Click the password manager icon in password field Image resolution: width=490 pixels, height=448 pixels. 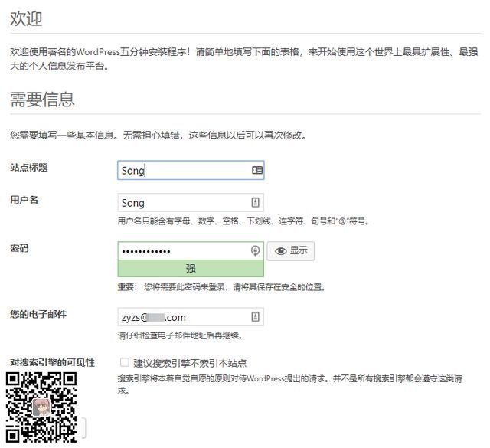[x=255, y=250]
